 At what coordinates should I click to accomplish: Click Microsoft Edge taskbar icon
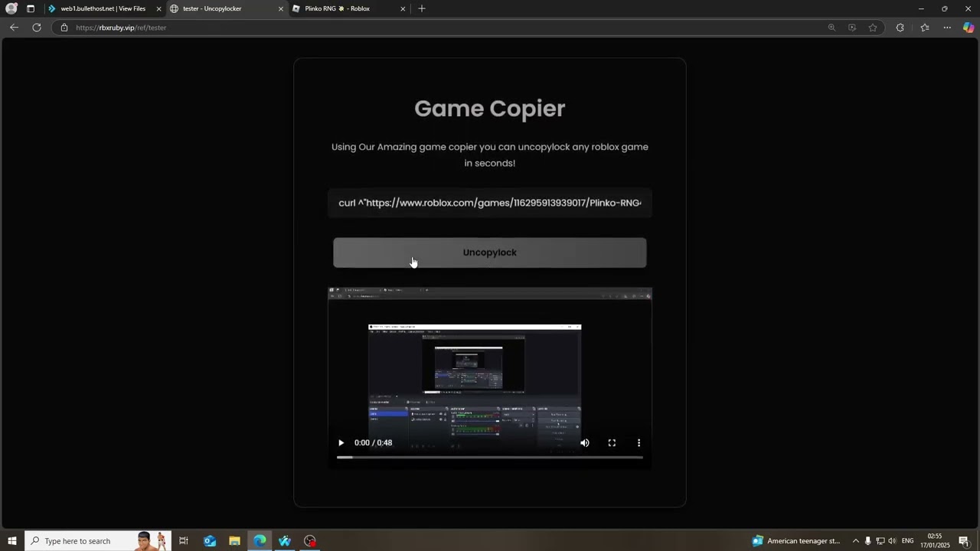tap(260, 541)
